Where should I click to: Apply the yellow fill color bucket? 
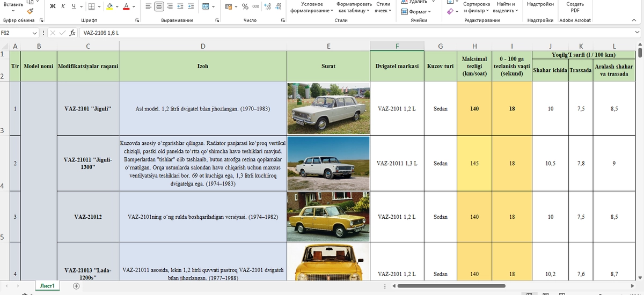(109, 6)
